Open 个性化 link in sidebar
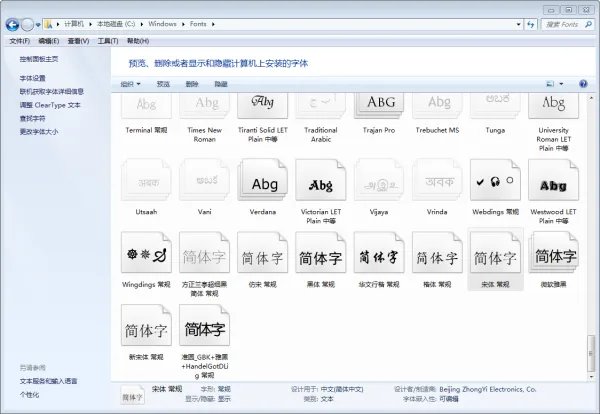 pos(29,394)
